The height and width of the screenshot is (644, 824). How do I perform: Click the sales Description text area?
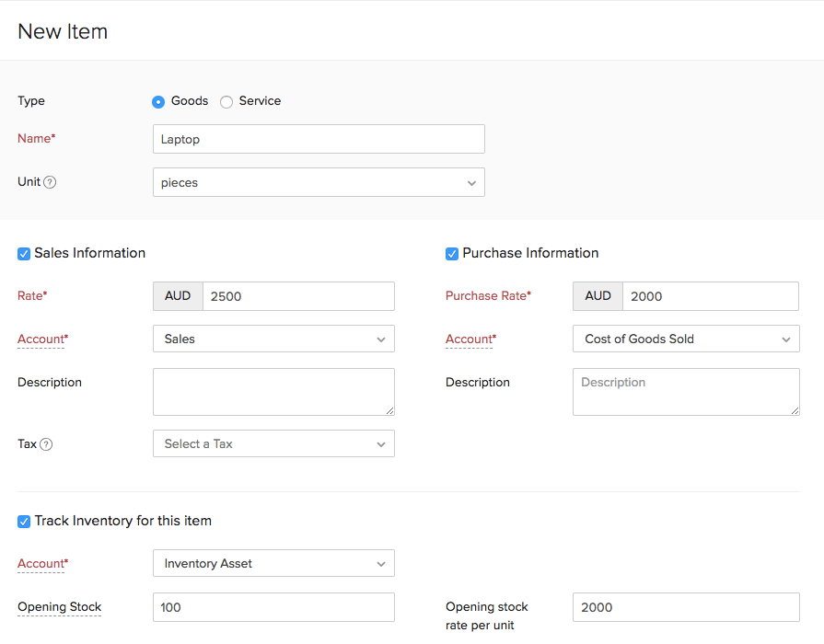[x=273, y=391]
